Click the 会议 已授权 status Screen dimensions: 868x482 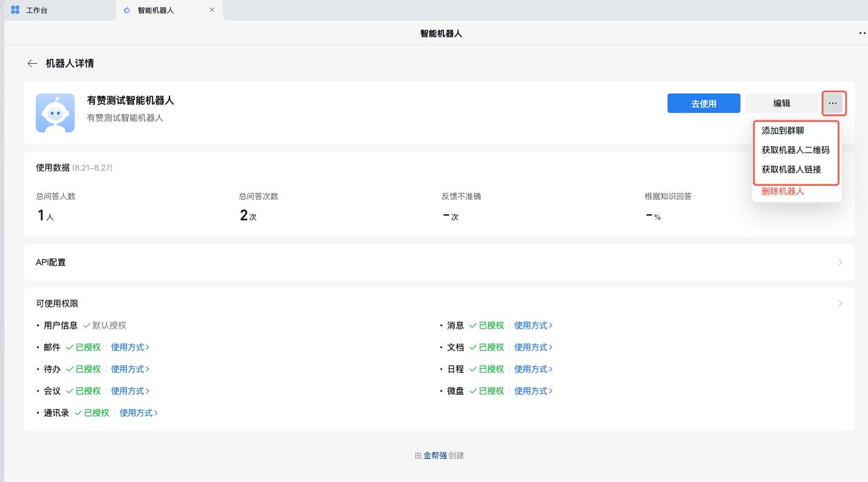(83, 390)
